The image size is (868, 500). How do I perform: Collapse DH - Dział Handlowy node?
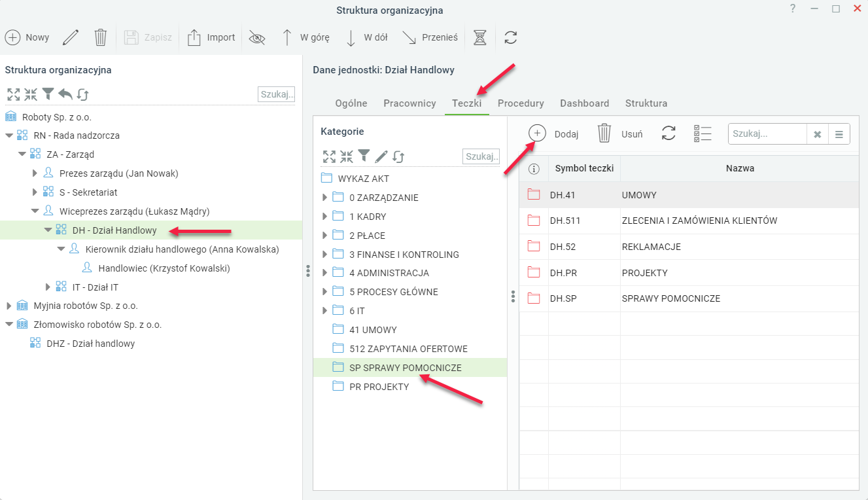click(48, 230)
